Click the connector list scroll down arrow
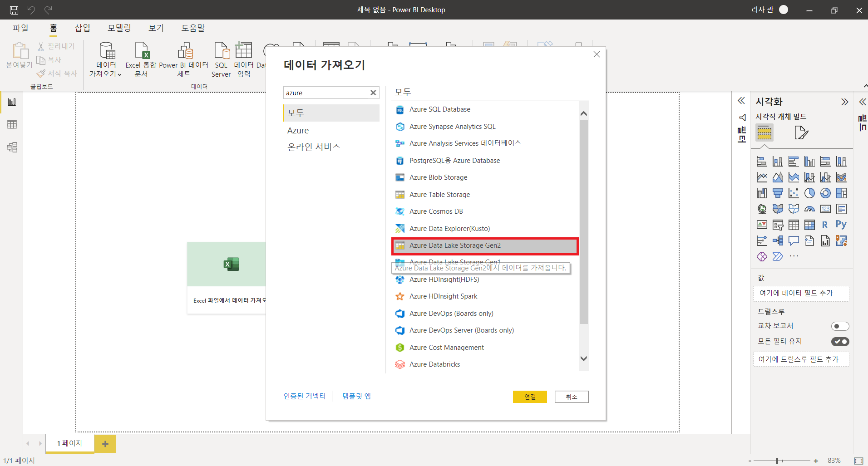The image size is (868, 466). (x=584, y=358)
